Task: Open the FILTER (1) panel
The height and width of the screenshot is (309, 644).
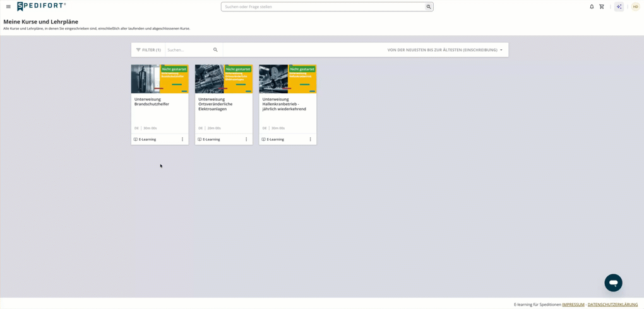Action: 148,50
